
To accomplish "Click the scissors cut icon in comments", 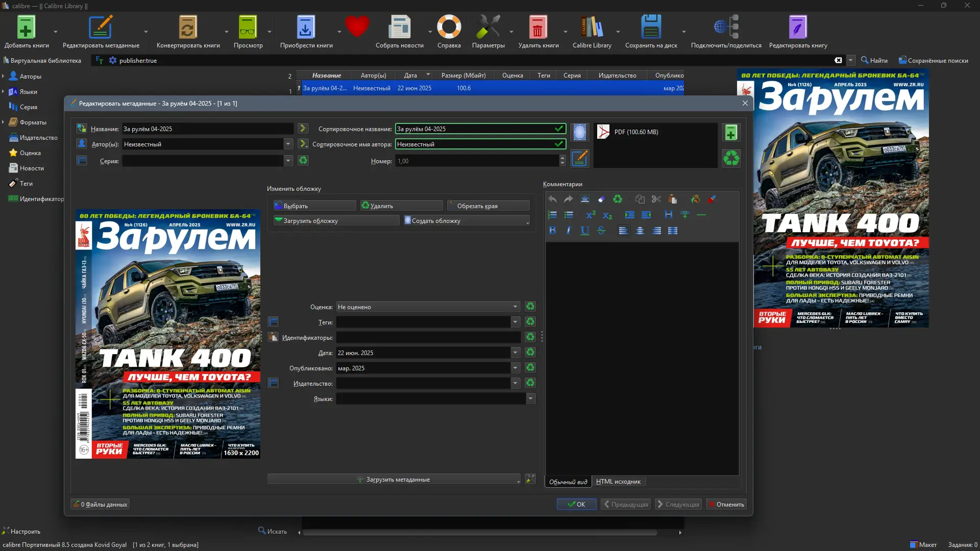I will click(x=656, y=199).
